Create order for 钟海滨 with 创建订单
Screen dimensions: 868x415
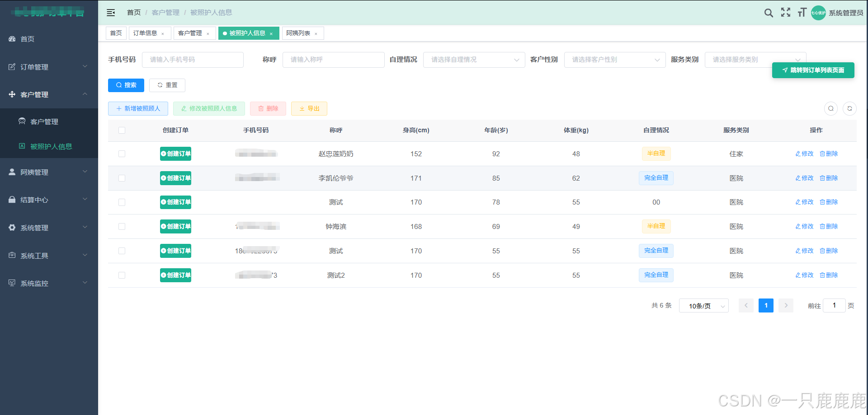pos(175,226)
